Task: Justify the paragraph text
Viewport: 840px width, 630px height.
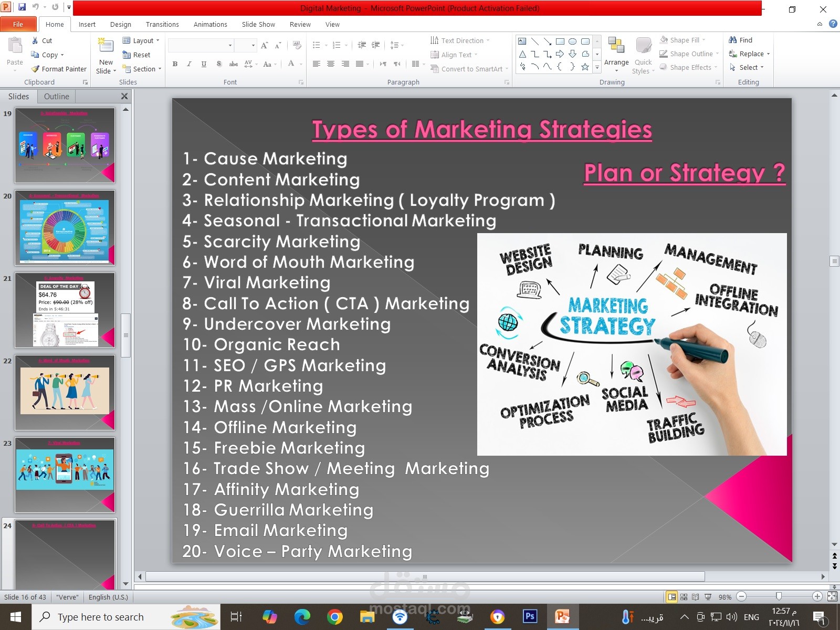Action: click(x=360, y=64)
